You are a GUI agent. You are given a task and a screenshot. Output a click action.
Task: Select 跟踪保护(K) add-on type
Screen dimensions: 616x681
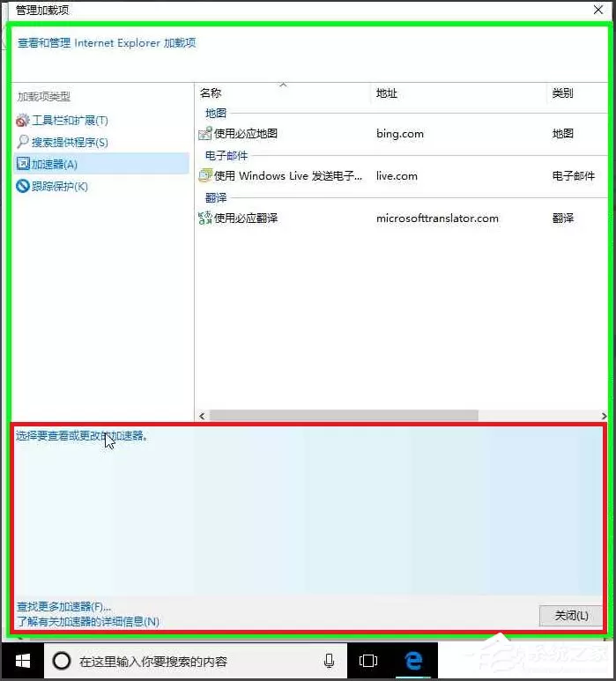[x=60, y=186]
